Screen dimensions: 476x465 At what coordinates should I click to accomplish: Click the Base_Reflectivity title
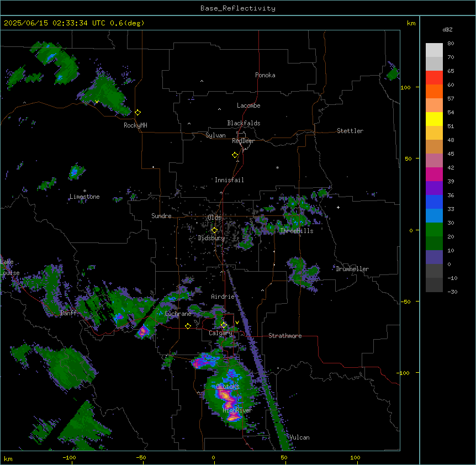[238, 8]
